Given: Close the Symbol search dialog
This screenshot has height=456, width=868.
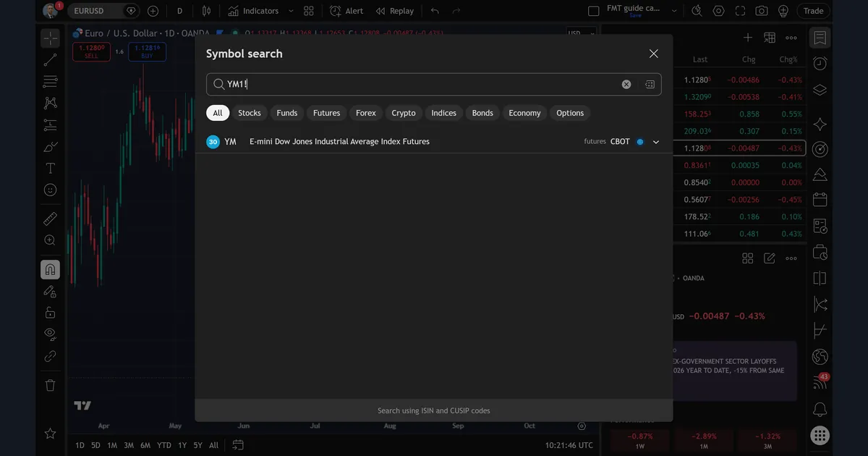Looking at the screenshot, I should (654, 54).
